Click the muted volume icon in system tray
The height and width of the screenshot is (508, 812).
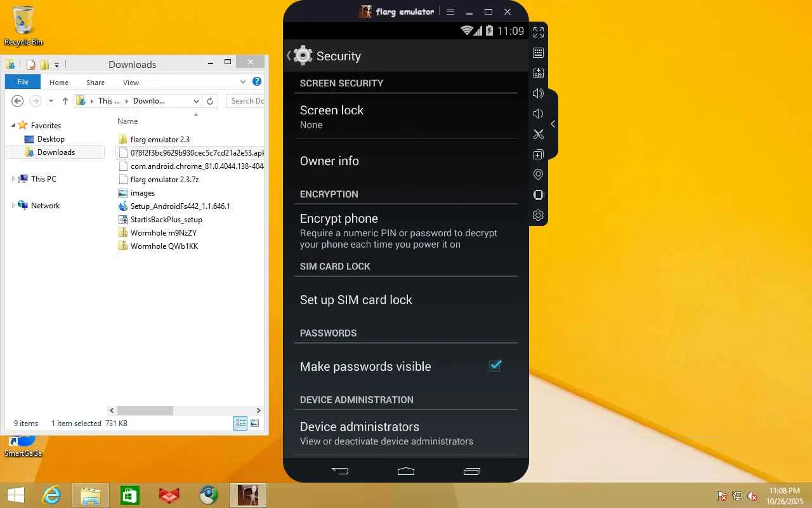point(752,496)
